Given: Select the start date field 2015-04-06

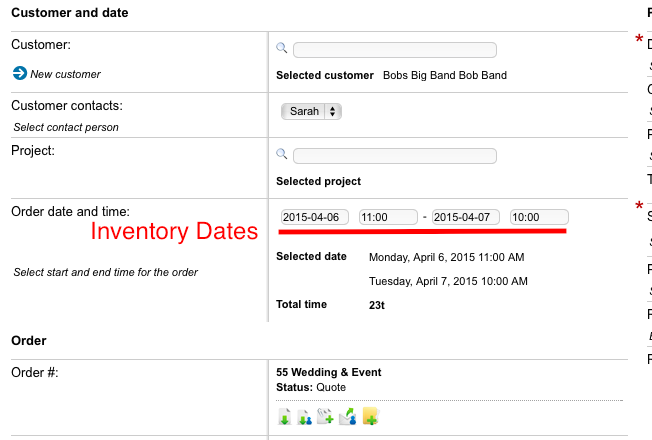Looking at the screenshot, I should click(x=314, y=217).
